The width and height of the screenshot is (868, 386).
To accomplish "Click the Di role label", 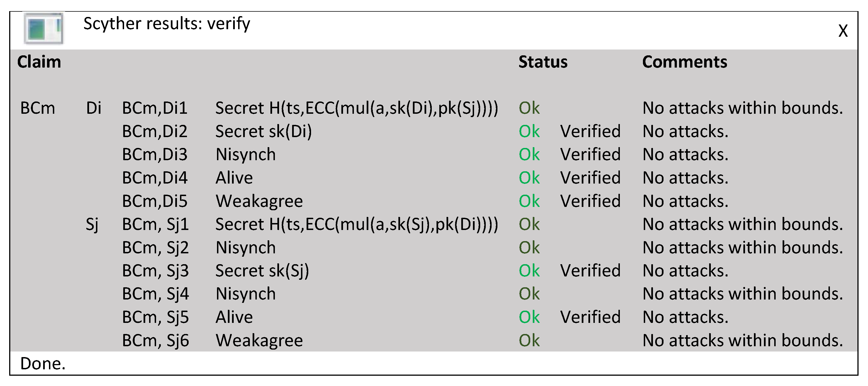I will [93, 108].
